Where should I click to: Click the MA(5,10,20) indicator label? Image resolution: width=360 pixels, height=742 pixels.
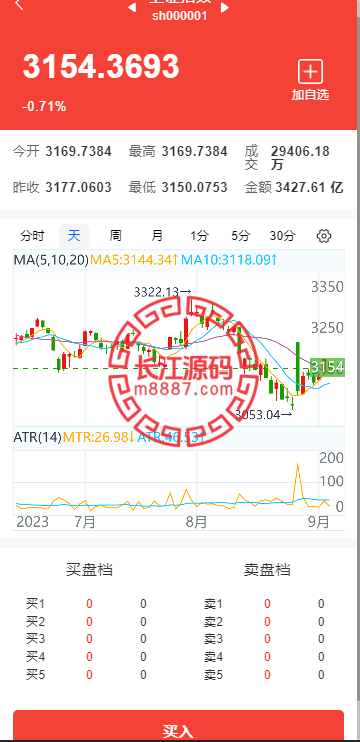tap(51, 260)
